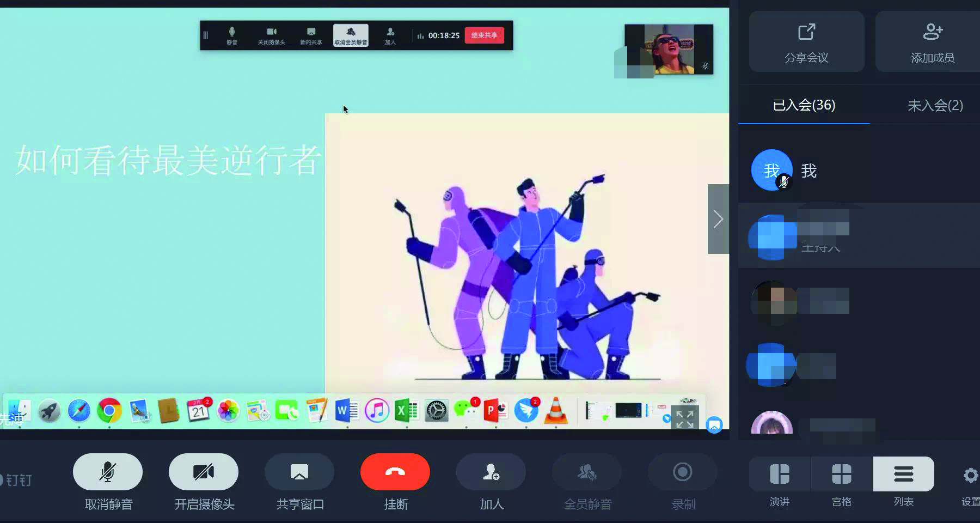Switch to 宫格 grid layout
The height and width of the screenshot is (523, 980).
coord(842,474)
